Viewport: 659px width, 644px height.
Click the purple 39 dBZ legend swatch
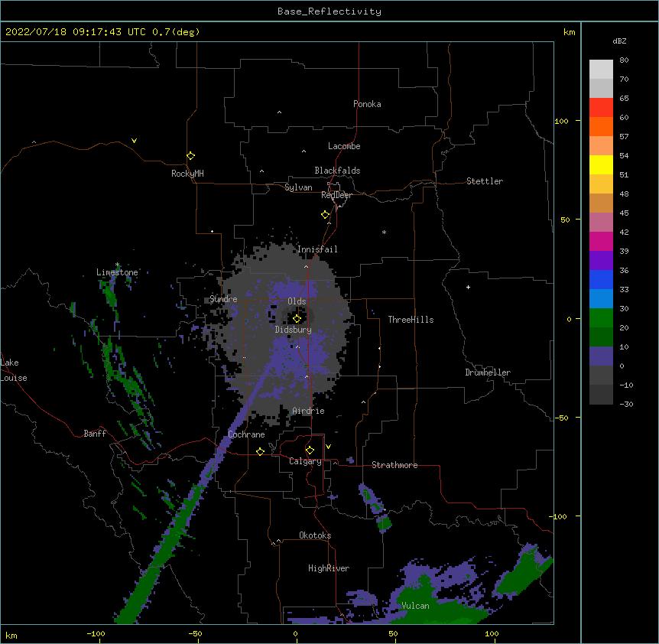pyautogui.click(x=601, y=260)
